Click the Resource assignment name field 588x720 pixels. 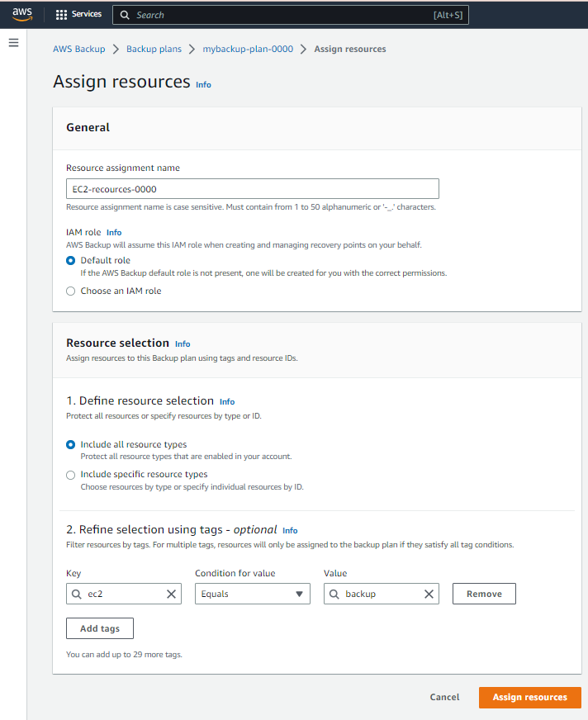(253, 189)
